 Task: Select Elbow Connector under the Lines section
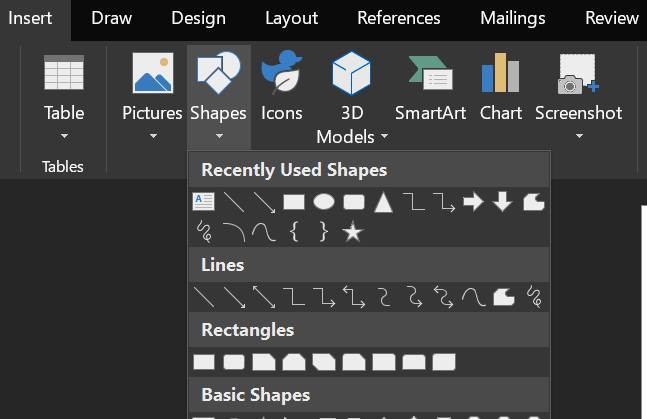(294, 297)
